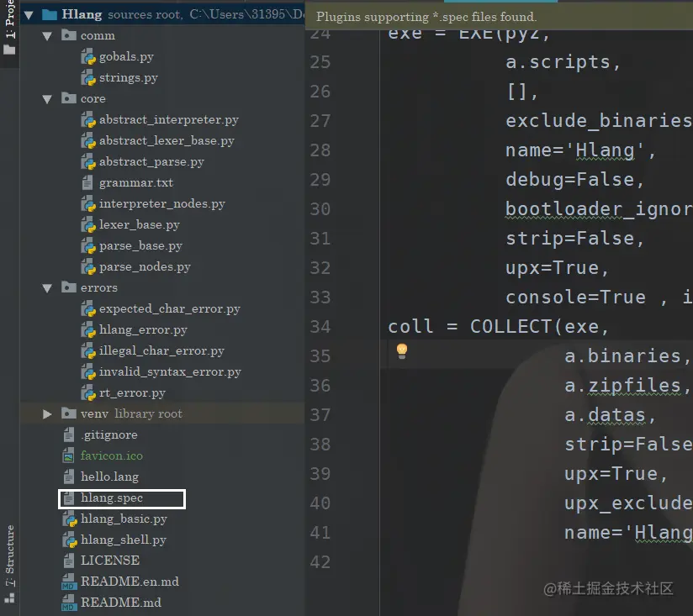Click the Python icon of parse_nodes.py
Viewport: 693px width, 616px height.
[88, 267]
